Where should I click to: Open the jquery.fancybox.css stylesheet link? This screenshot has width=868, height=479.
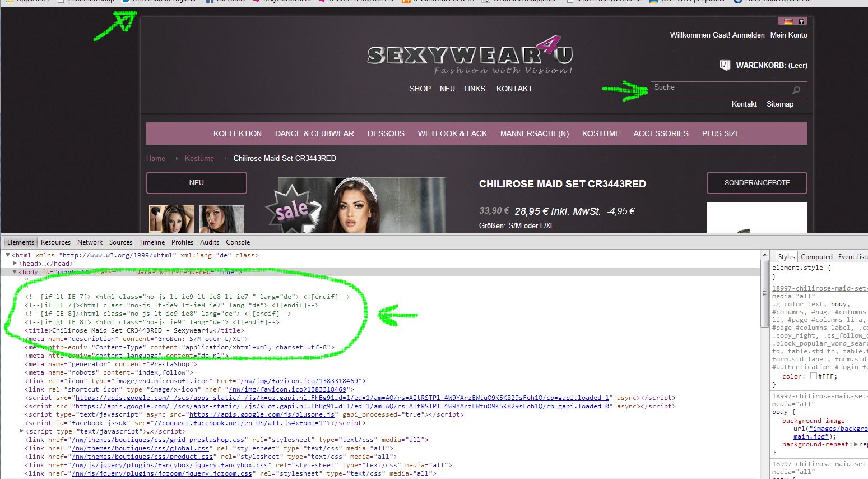point(170,465)
